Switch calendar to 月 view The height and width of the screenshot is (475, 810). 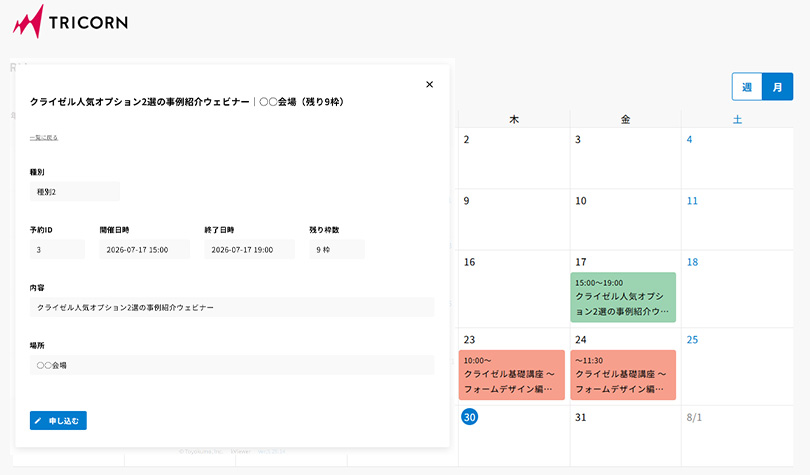pos(777,87)
